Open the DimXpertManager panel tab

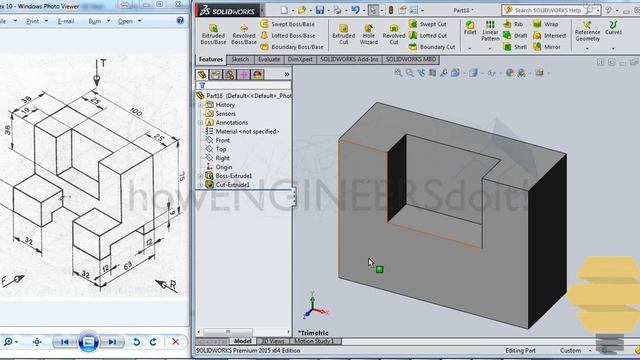point(243,74)
